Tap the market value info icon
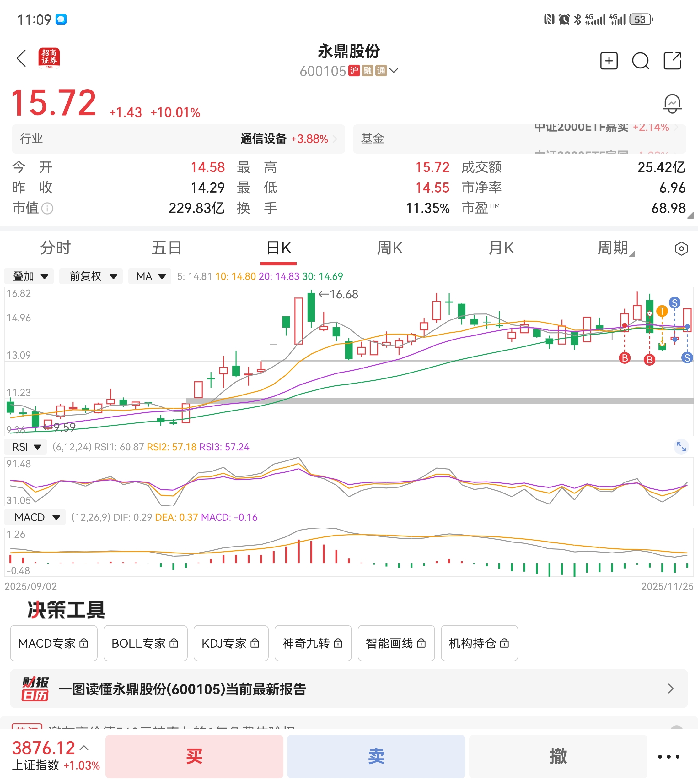Screen dimensions: 698x784 47,208
